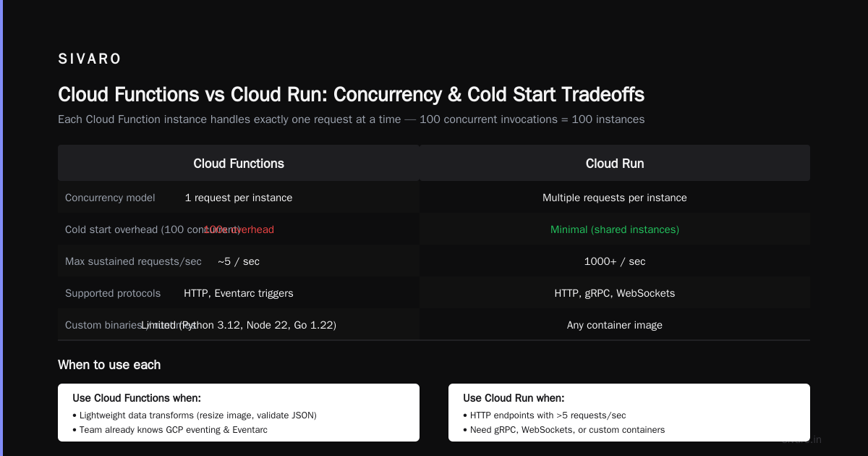Click the '1000+ / sec' value
This screenshot has width=868, height=456.
point(615,261)
